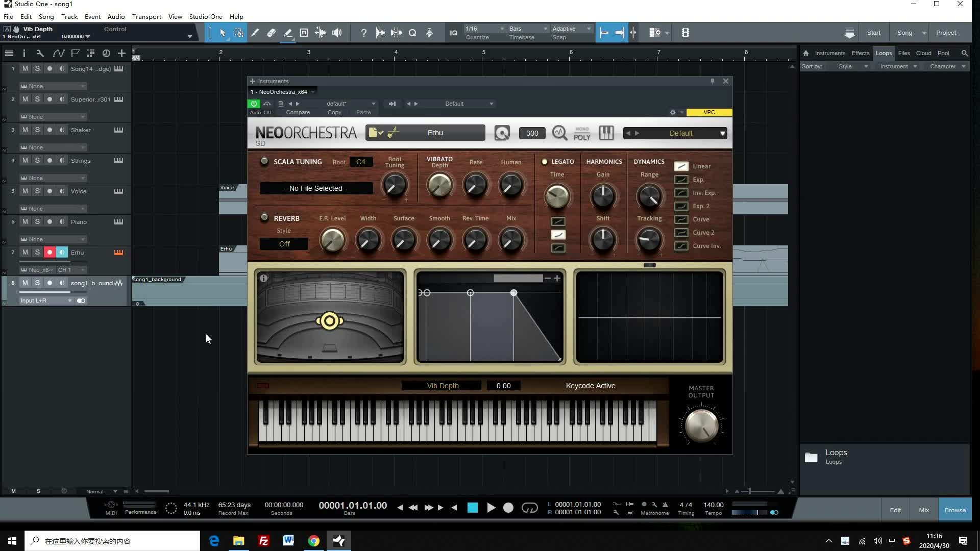Open Timebase Bars dropdown

(x=528, y=29)
